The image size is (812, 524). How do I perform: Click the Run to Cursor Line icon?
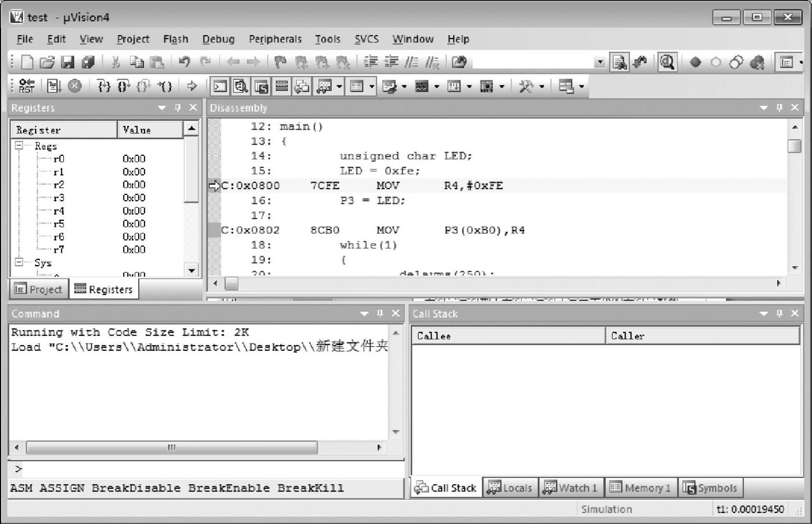click(165, 86)
